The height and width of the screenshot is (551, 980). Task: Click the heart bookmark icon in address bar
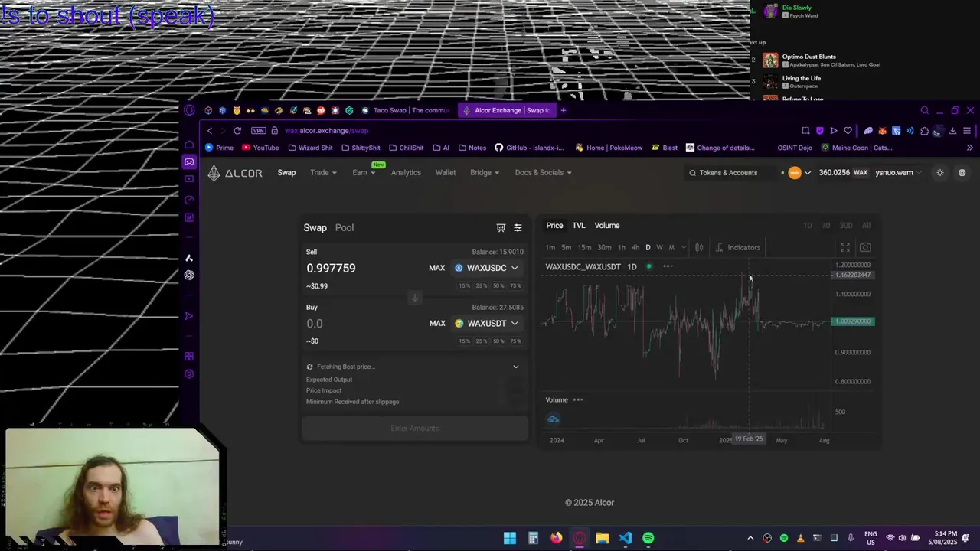click(848, 130)
